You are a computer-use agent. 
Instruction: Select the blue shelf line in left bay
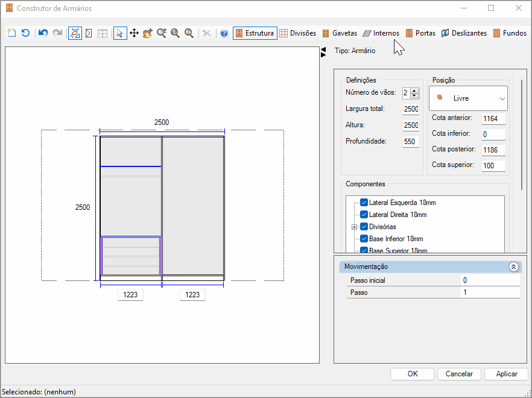pyautogui.click(x=131, y=166)
